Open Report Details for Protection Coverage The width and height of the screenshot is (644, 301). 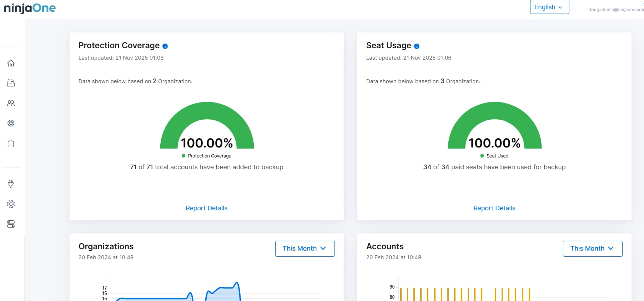click(206, 208)
